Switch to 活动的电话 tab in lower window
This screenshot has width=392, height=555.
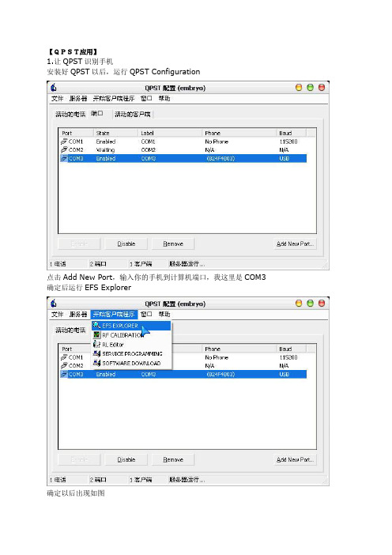point(70,330)
